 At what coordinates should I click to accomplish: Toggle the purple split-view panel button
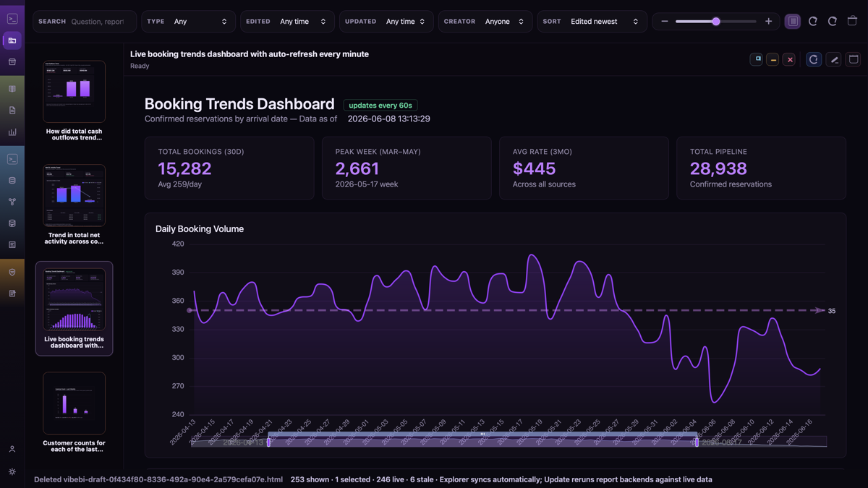click(x=793, y=21)
